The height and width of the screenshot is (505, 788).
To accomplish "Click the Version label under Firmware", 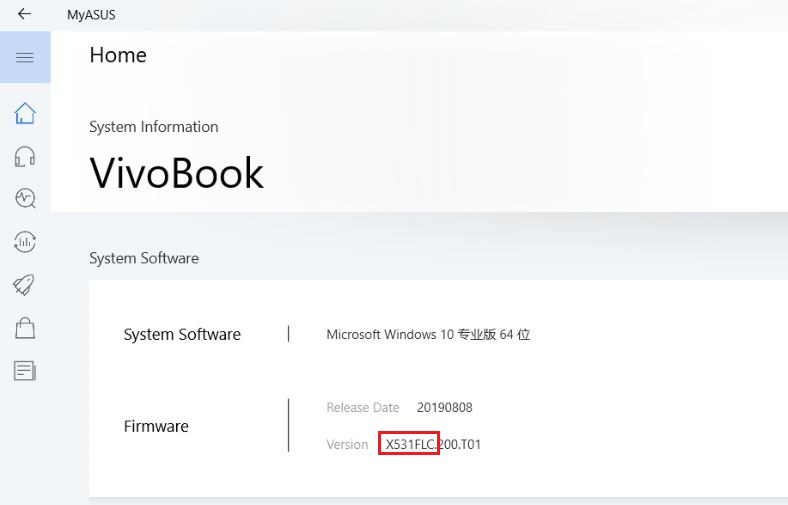I will pos(347,444).
